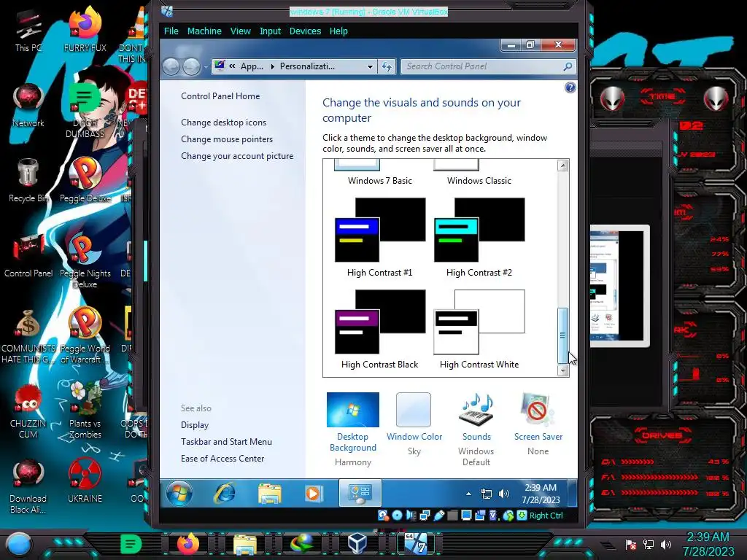Click the VirtualBox display status icon
747x560 pixels.
[466, 516]
